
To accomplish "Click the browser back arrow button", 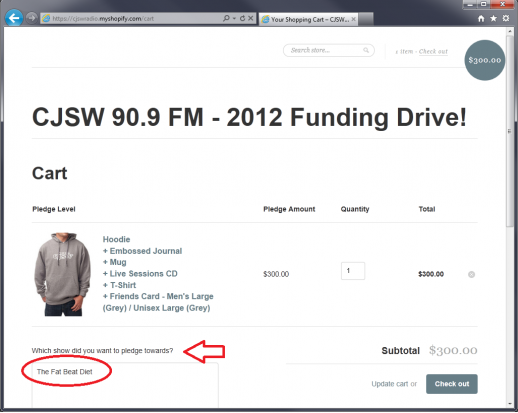I will coord(14,18).
